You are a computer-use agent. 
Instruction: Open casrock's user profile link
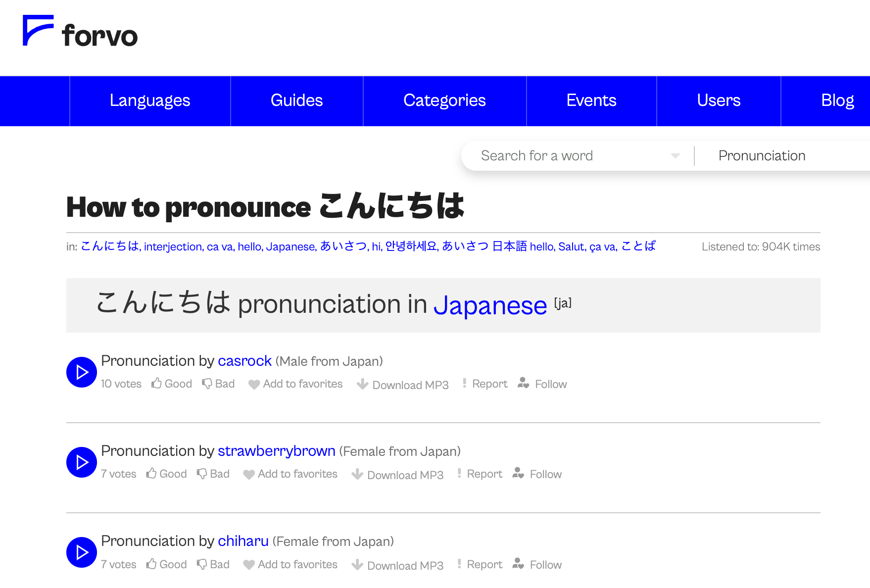(x=244, y=361)
